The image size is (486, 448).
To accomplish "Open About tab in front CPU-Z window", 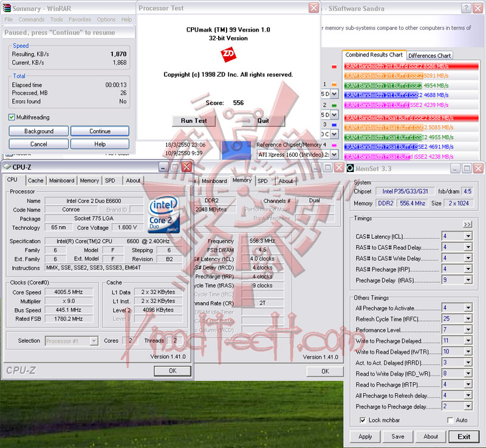I will 133,181.
